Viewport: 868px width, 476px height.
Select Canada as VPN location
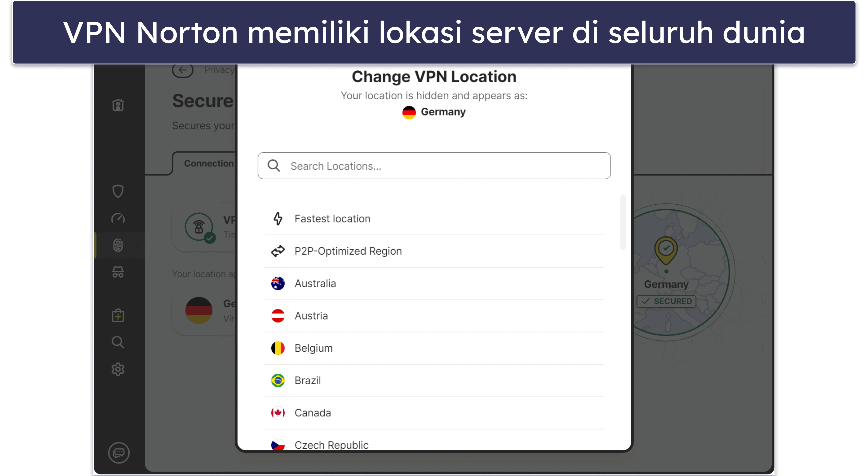click(x=434, y=413)
